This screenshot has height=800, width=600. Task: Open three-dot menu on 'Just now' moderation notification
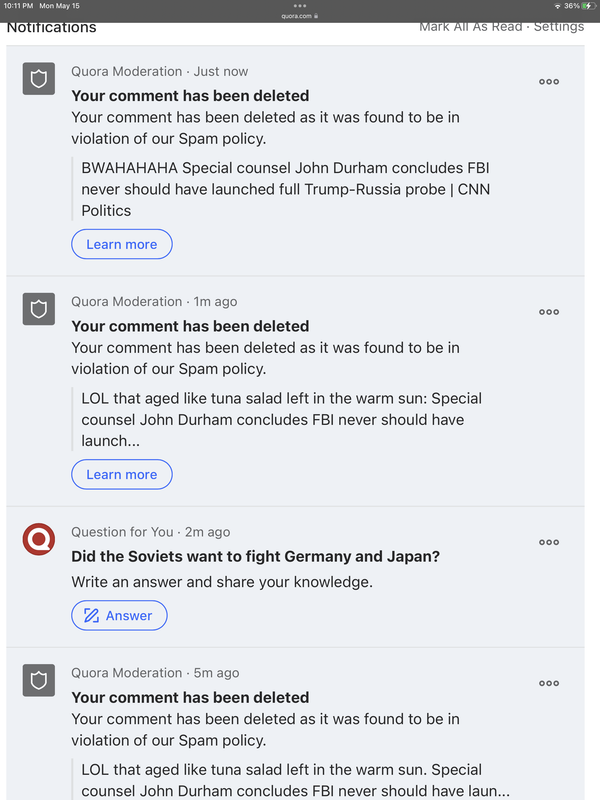[549, 82]
